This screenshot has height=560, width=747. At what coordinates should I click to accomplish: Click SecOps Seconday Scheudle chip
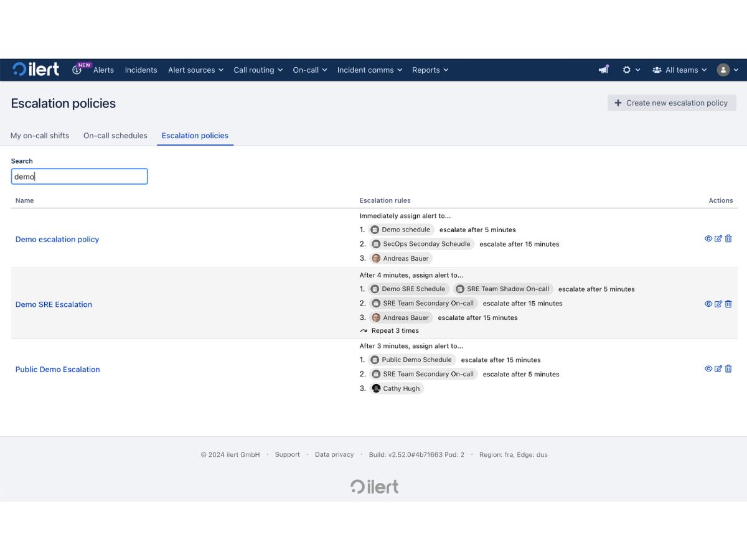pos(421,244)
